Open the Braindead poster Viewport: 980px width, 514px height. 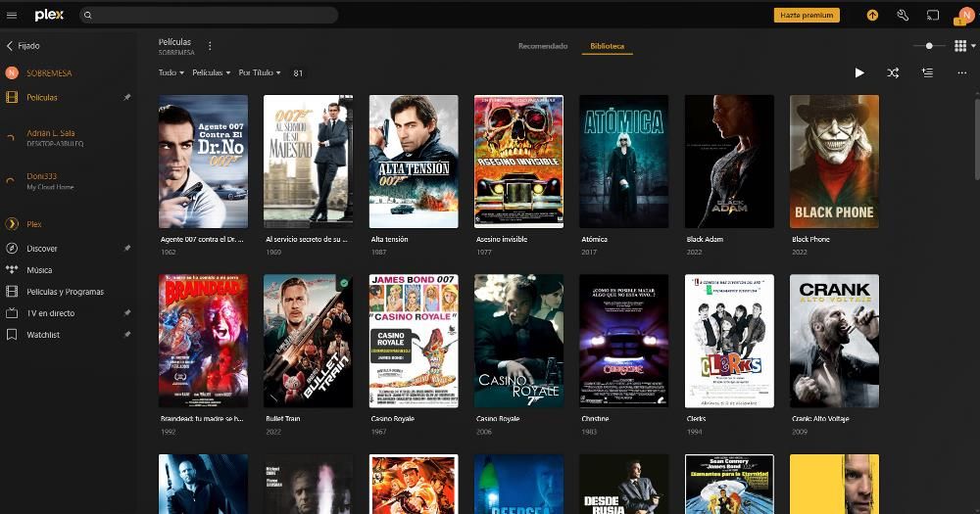pos(203,341)
